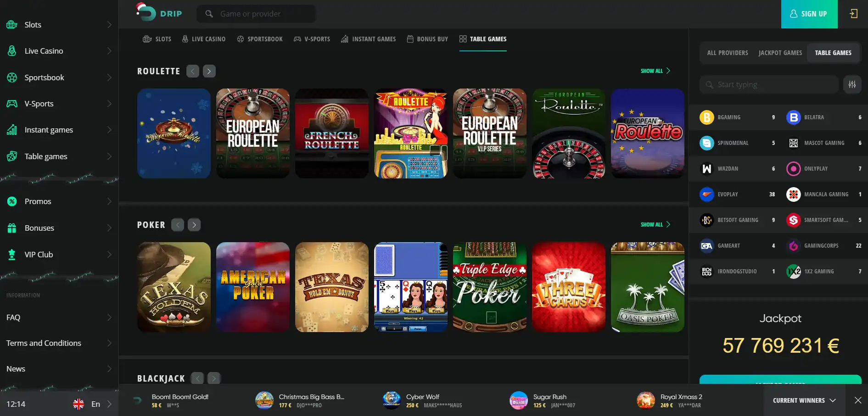Image resolution: width=868 pixels, height=416 pixels.
Task: Click the Mancala Gaming provider icon
Action: [793, 194]
